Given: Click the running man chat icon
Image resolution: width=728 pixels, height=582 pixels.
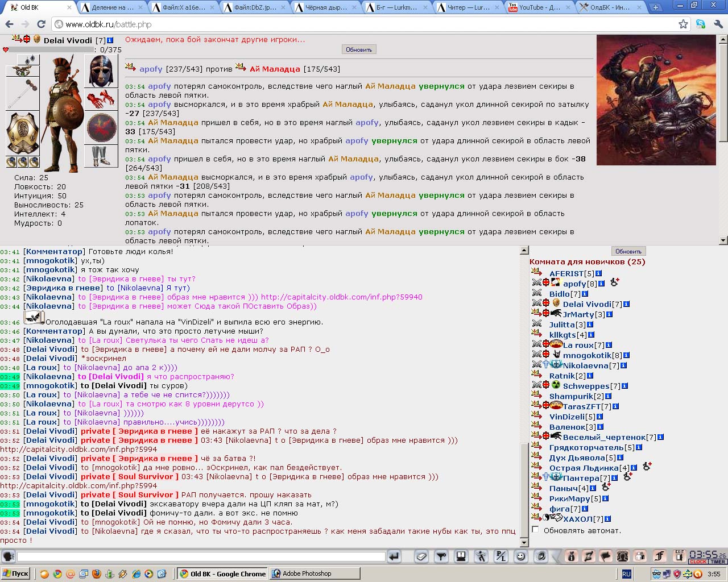Looking at the screenshot, I should tap(481, 556).
